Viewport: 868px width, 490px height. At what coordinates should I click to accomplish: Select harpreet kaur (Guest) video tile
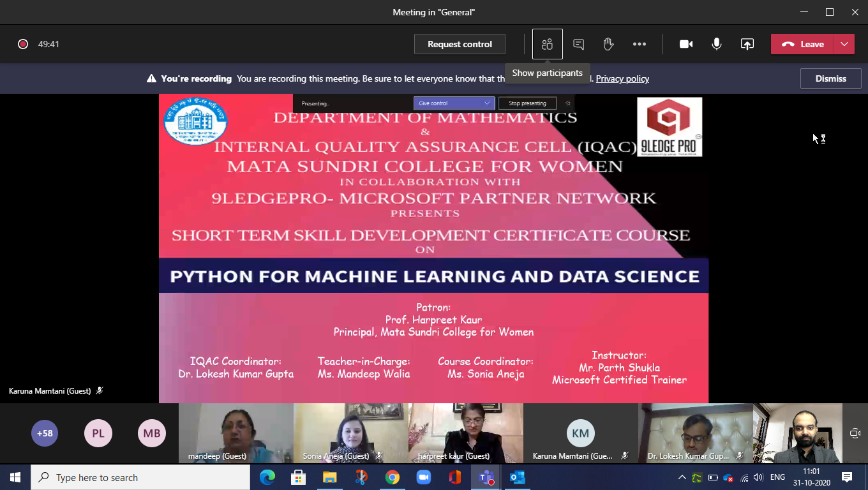pos(466,433)
